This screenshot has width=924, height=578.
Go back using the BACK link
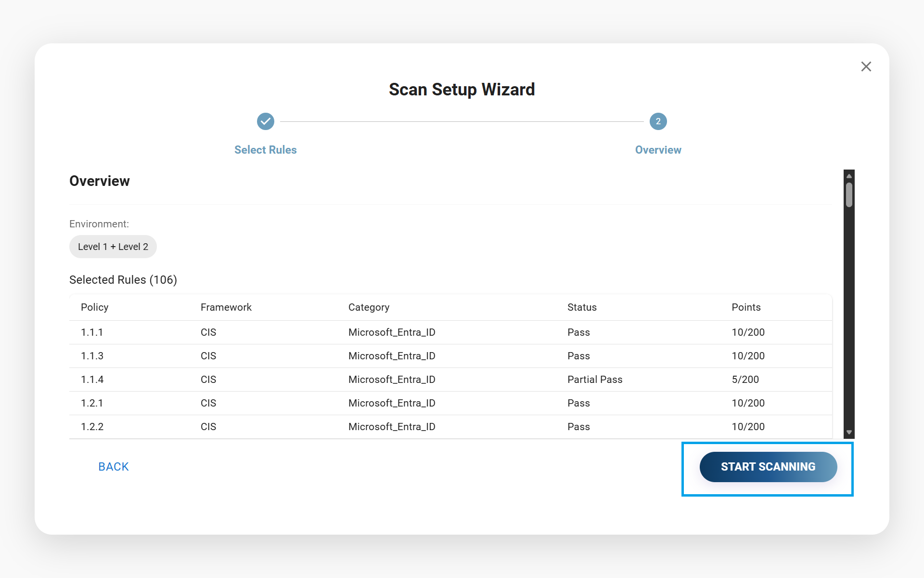[113, 466]
